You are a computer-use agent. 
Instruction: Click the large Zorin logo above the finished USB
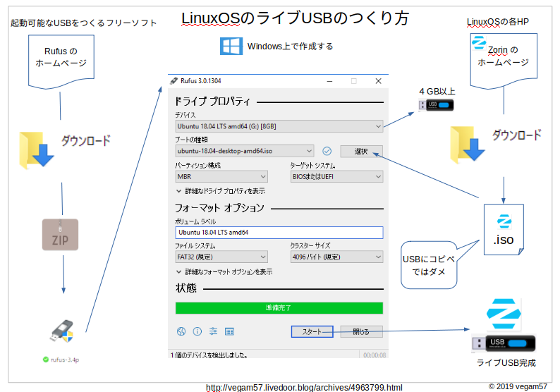click(x=504, y=314)
